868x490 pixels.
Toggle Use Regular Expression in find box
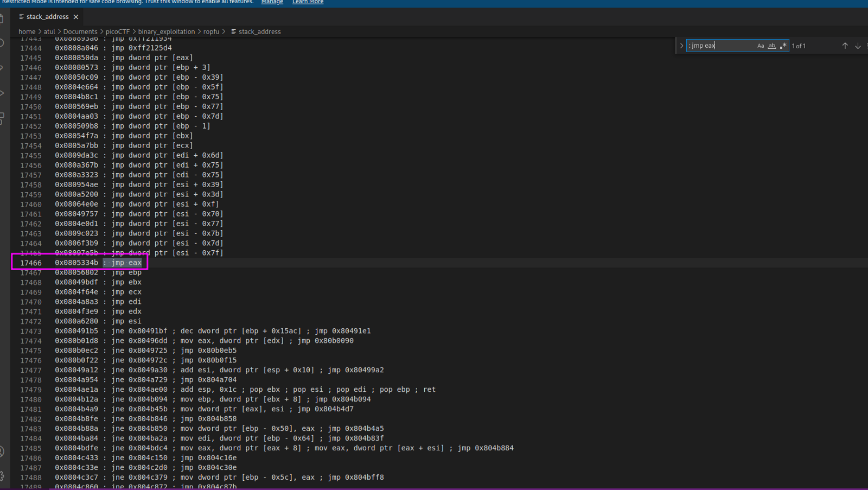(x=783, y=46)
